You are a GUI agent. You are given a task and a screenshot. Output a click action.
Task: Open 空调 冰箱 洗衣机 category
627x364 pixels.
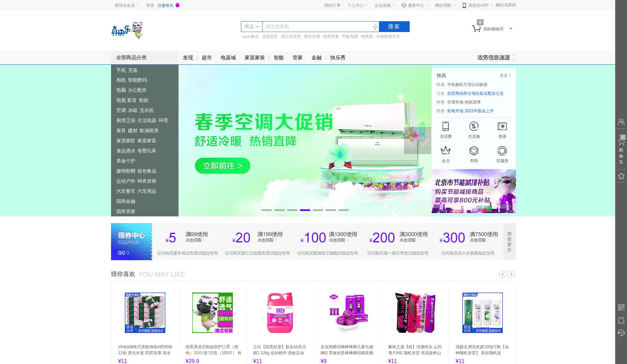[135, 111]
